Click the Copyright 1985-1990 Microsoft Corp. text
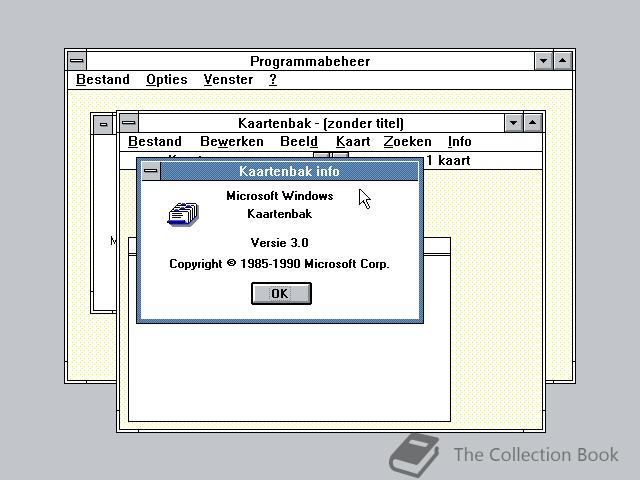The width and height of the screenshot is (640, 480). tap(280, 264)
